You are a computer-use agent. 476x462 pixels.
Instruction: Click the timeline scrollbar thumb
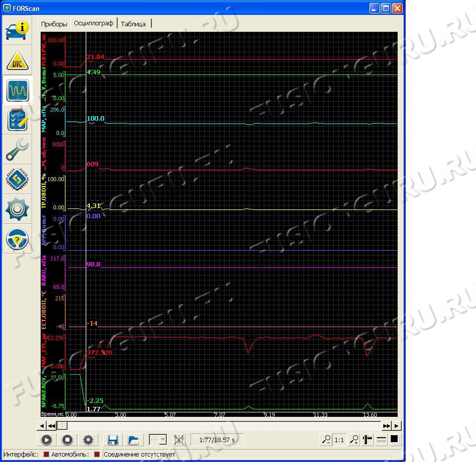[62, 426]
